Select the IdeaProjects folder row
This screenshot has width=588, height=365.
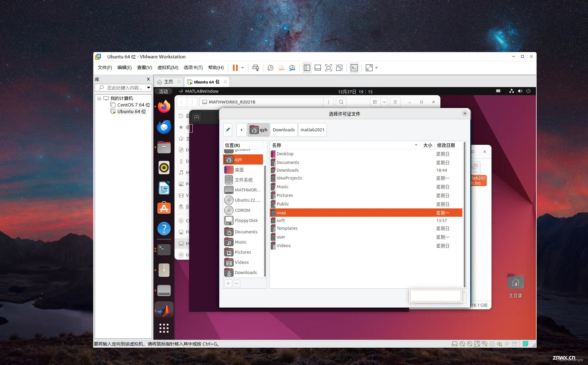pyautogui.click(x=366, y=178)
